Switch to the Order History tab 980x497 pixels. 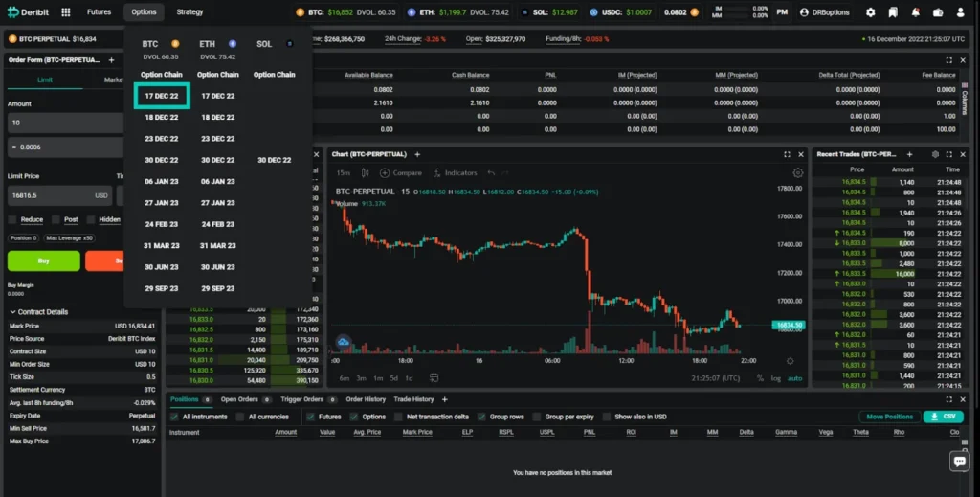point(365,399)
